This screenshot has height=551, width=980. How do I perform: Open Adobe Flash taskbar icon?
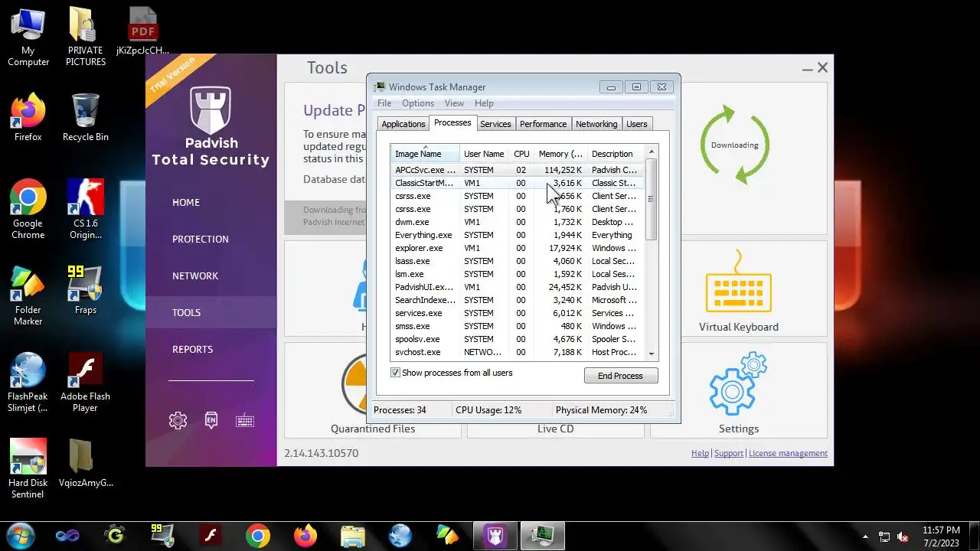point(211,536)
